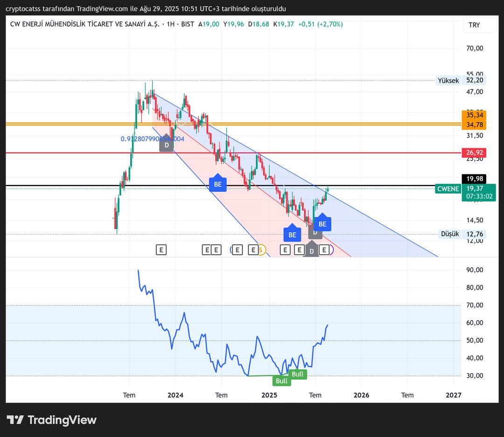This screenshot has height=437, width=504.
Task: Click the +0,51 (+2,70%) change value
Action: coord(321,24)
